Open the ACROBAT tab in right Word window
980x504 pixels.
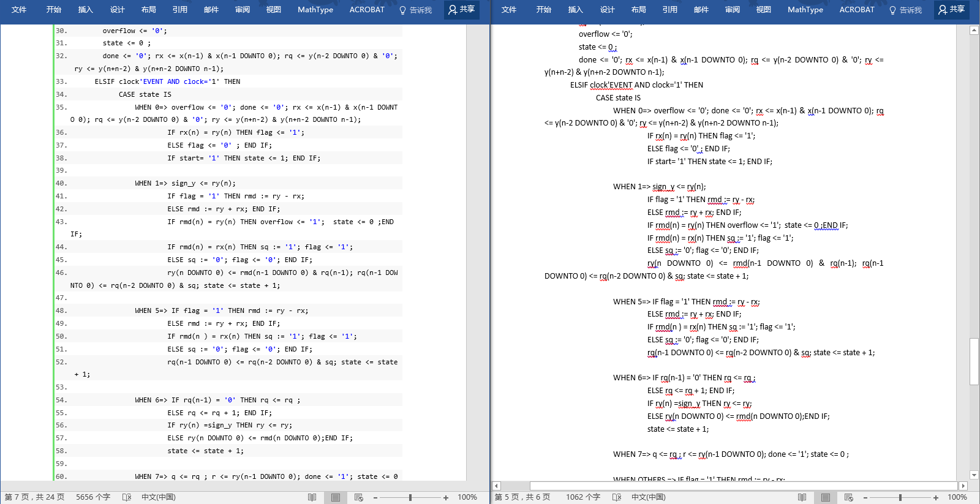point(857,10)
